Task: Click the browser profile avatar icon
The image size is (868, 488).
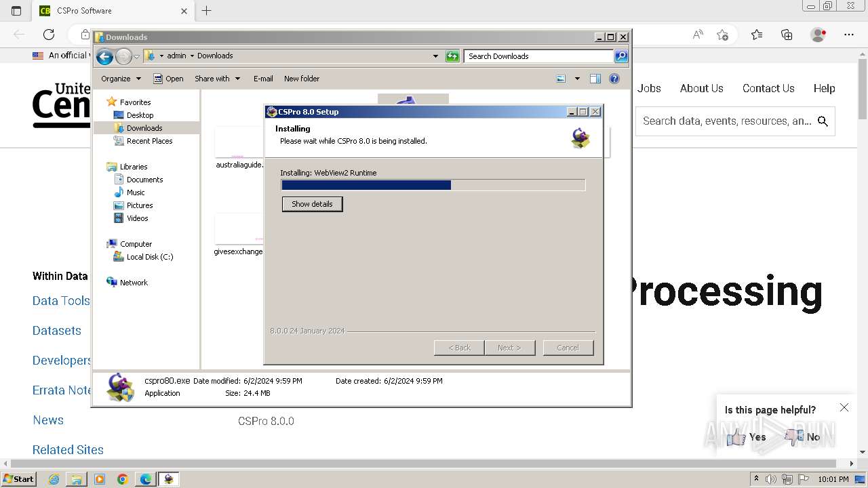Action: coord(818,35)
